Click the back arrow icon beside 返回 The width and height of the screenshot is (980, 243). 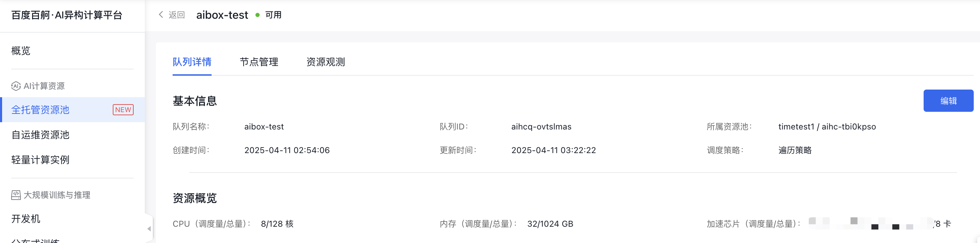pyautogui.click(x=160, y=15)
